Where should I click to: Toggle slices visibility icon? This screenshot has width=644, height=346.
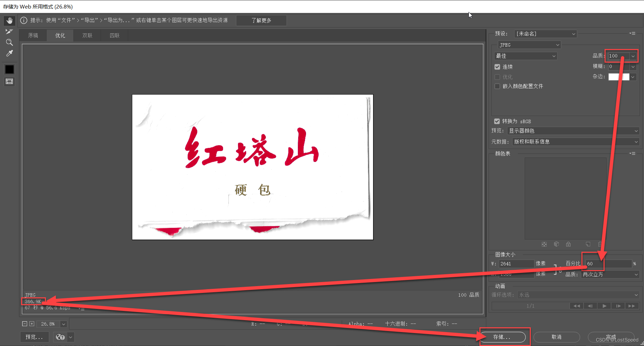tap(10, 81)
